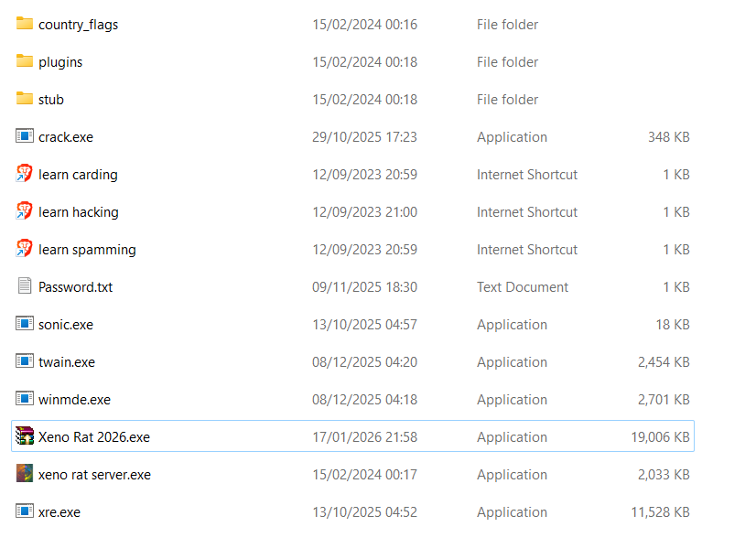
Task: Select the crack.exe file name
Action: (66, 137)
